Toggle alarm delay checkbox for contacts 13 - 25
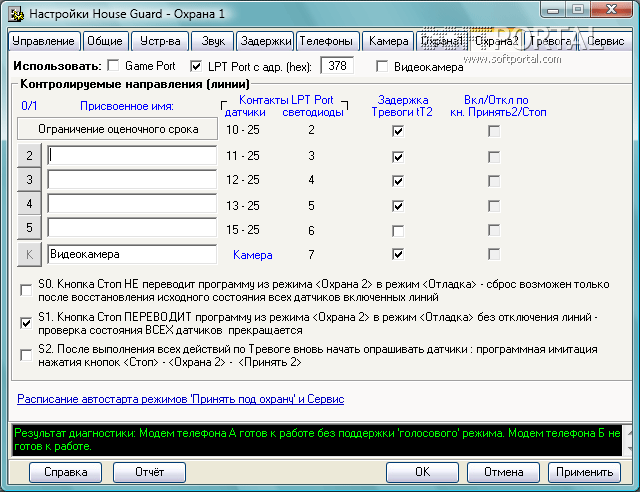 [398, 206]
